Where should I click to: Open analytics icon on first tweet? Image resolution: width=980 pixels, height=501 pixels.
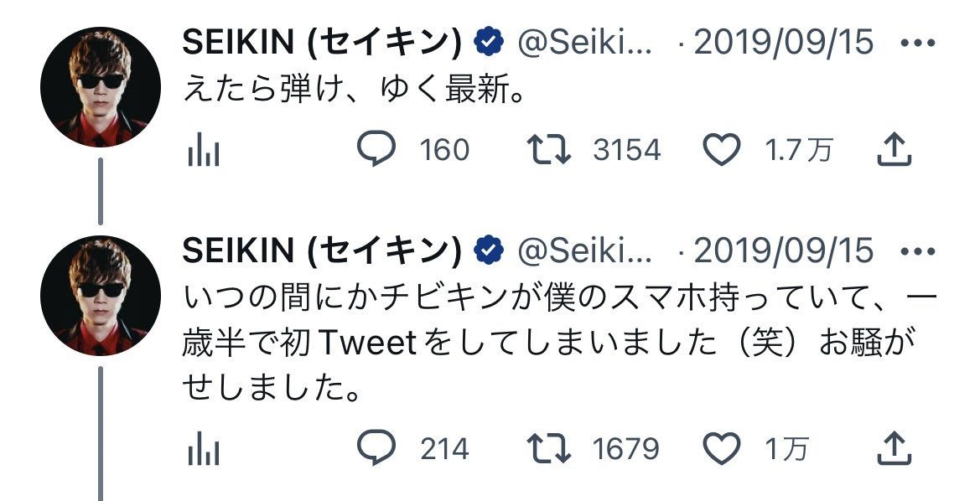click(x=203, y=151)
